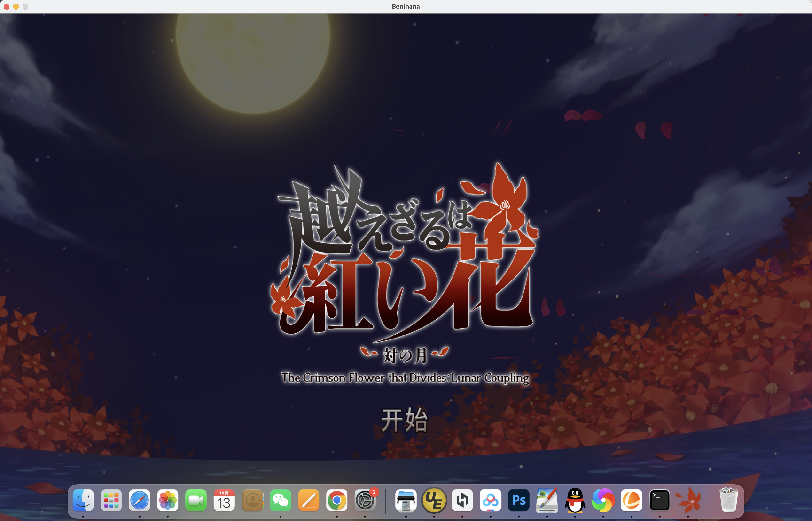The image size is (812, 521).
Task: Open the Calendar icon showing 13
Action: pyautogui.click(x=224, y=500)
